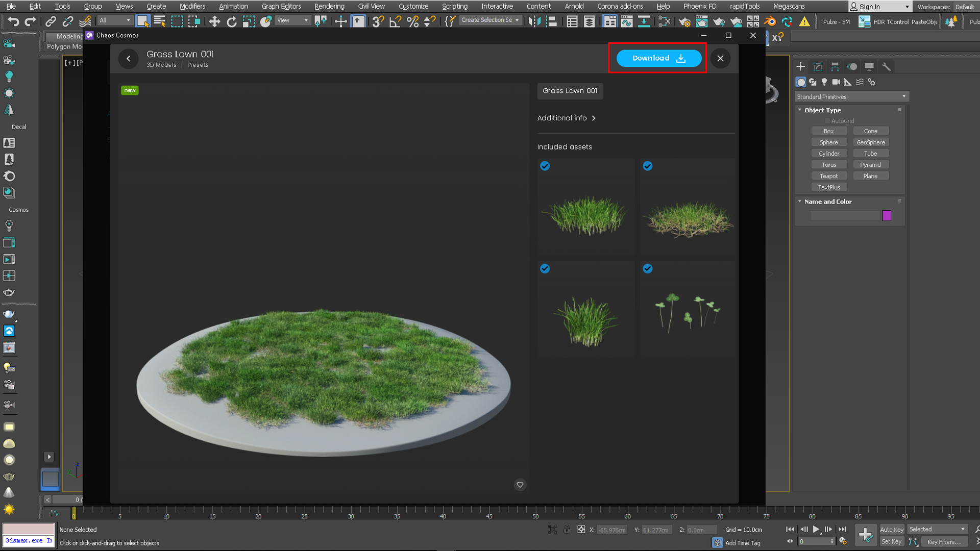Toggle third included asset checkbox (grass clump)
The width and height of the screenshot is (980, 551).
tap(545, 268)
